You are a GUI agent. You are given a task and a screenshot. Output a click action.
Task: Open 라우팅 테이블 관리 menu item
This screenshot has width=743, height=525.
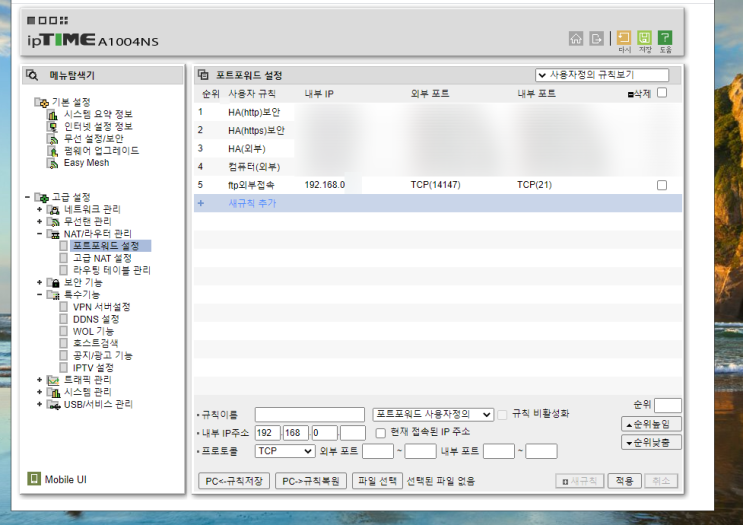click(x=112, y=271)
